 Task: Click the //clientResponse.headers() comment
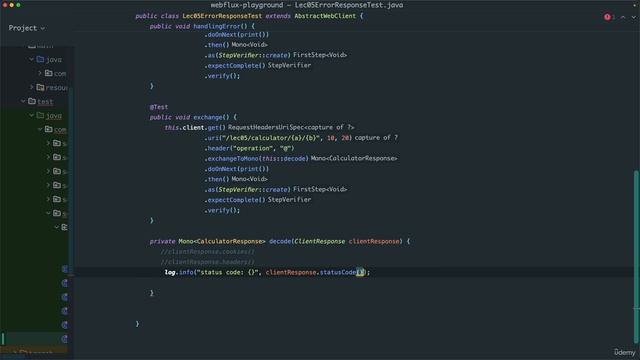pyautogui.click(x=207, y=262)
